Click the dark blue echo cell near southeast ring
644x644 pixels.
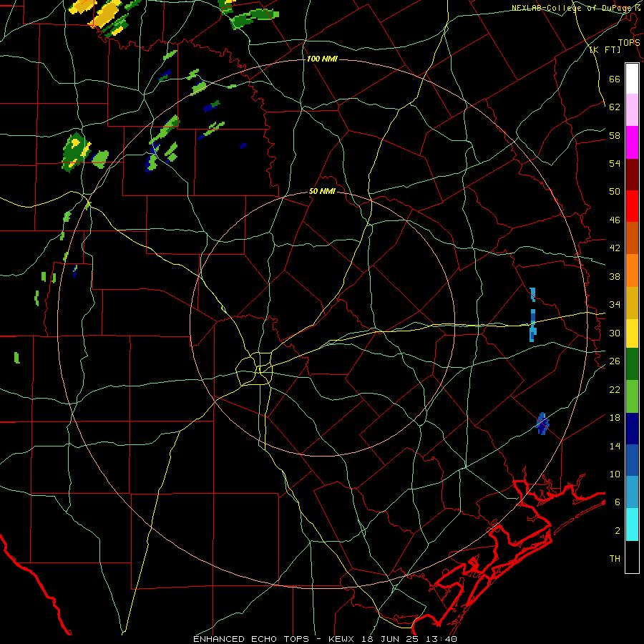click(x=542, y=423)
